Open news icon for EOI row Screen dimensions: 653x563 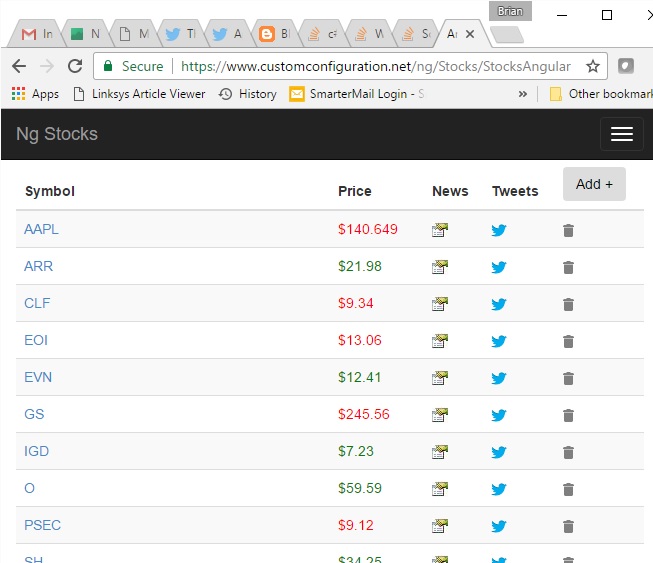440,341
